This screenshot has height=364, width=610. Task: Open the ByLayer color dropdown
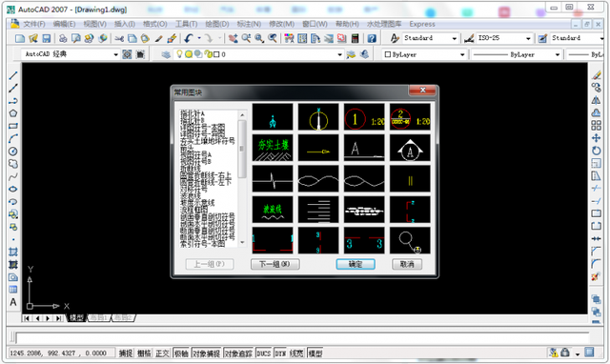tap(423, 54)
